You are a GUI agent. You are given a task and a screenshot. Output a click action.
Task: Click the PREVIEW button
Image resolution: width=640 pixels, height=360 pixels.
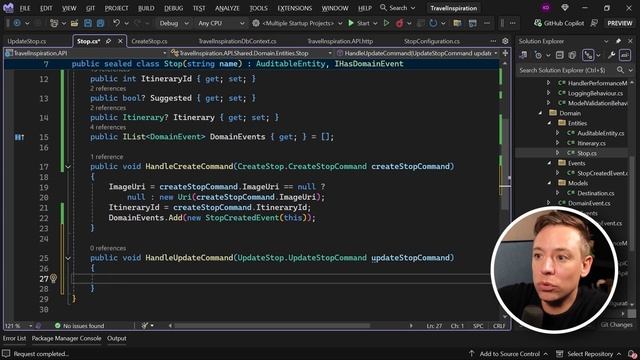pos(620,23)
